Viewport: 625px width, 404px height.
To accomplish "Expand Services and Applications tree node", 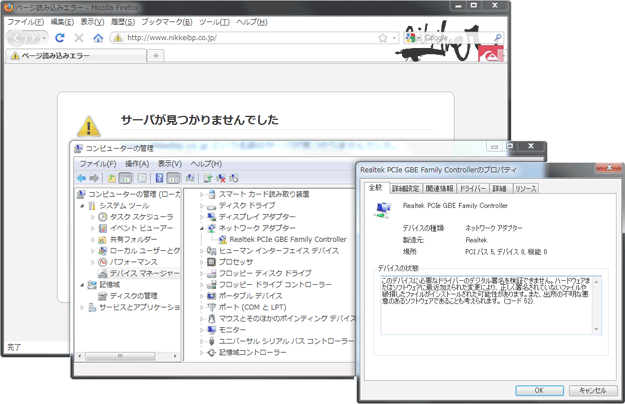I will point(82,307).
